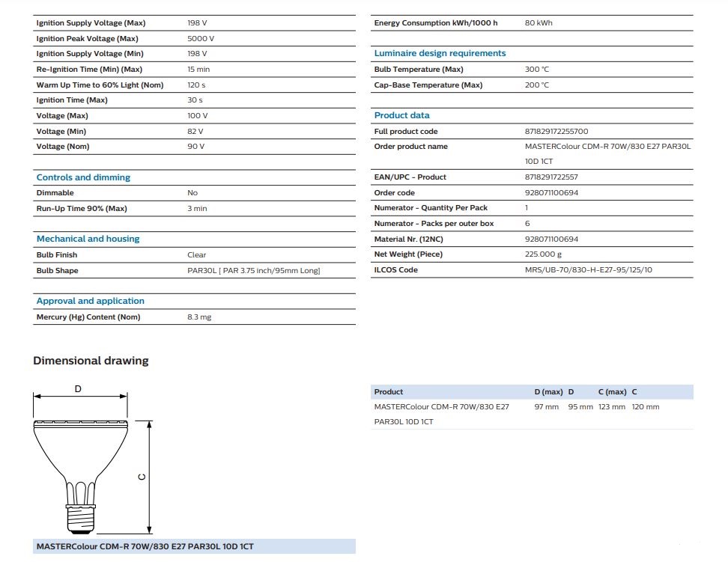
Task: Select the 'Clear' bulb finish value
Action: 197,254
